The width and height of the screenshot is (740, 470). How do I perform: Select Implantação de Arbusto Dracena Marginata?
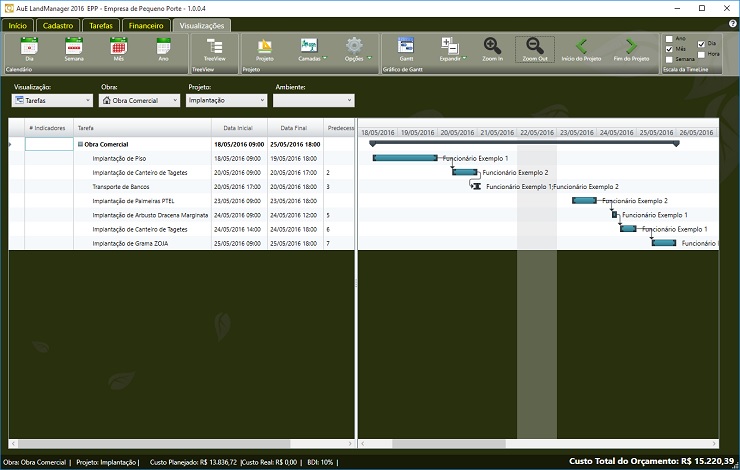tap(150, 215)
